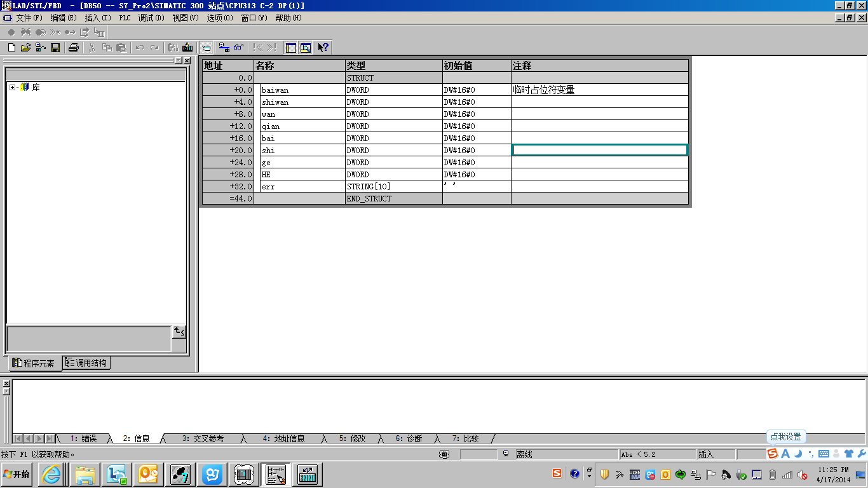The image size is (868, 488).
Task: Open the 插入(I) menu
Action: (x=97, y=18)
